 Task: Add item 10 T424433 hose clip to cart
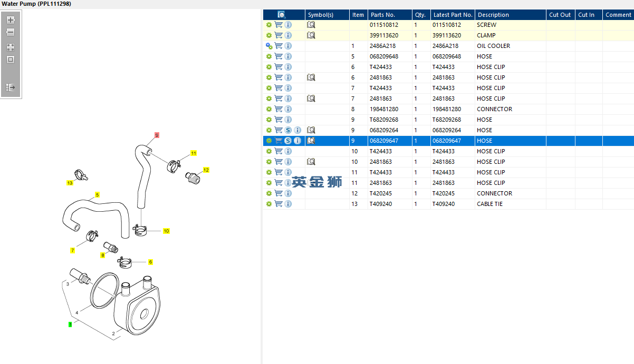[278, 151]
